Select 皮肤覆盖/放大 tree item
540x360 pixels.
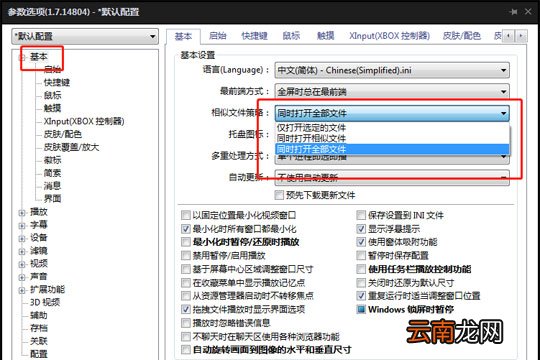click(x=71, y=147)
